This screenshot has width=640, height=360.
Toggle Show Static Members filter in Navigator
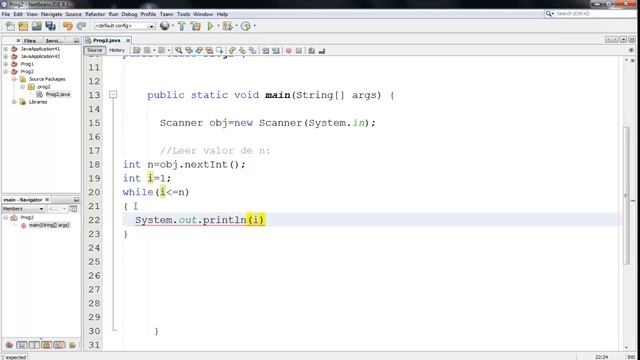point(34,345)
